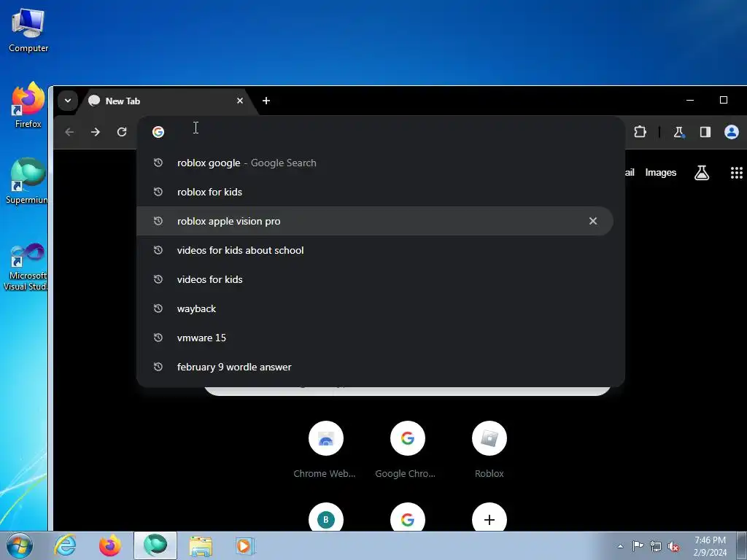Open the Extensions puzzle icon

(x=640, y=132)
